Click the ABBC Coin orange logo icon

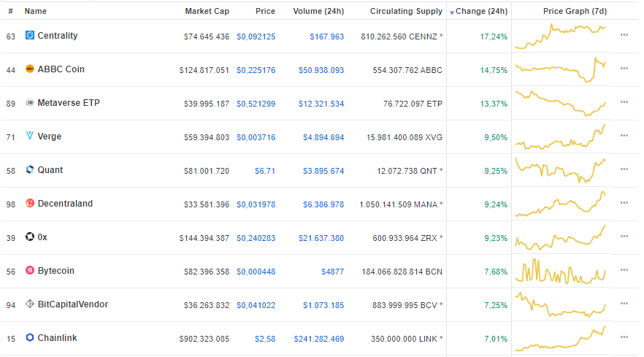[x=29, y=69]
